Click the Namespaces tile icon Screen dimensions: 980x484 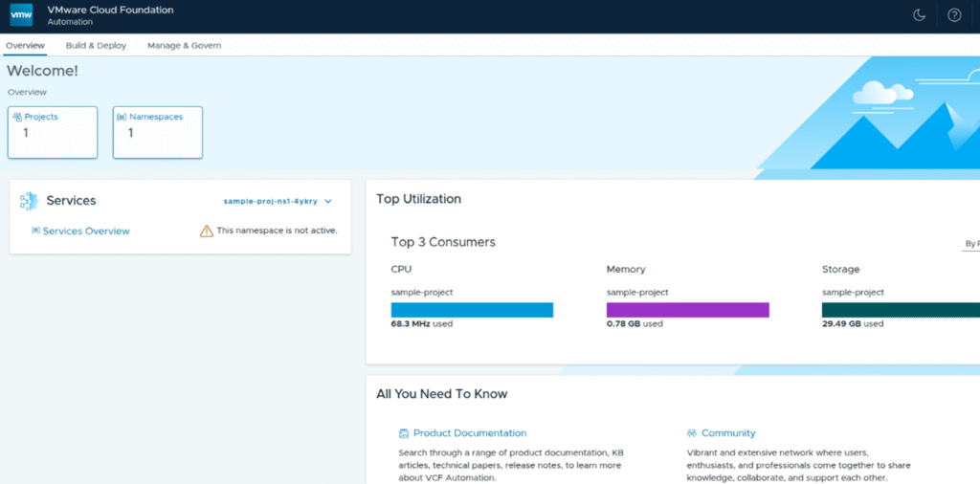122,117
